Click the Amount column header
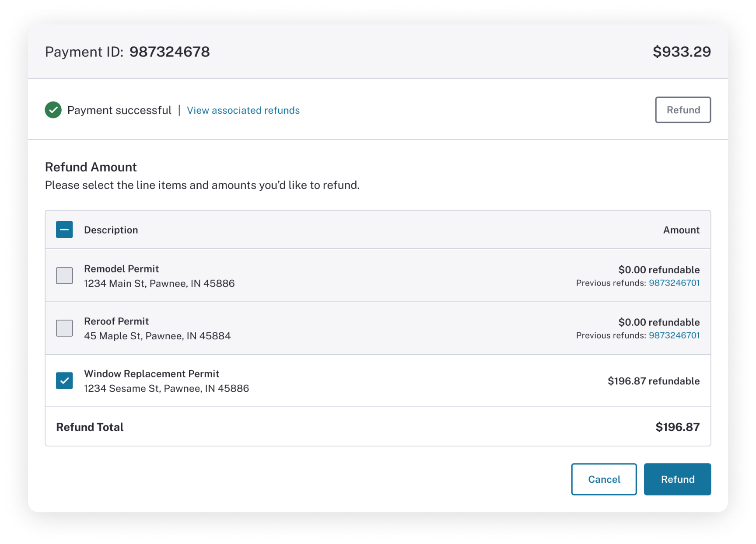Viewport: 756px width, 544px height. pyautogui.click(x=681, y=230)
